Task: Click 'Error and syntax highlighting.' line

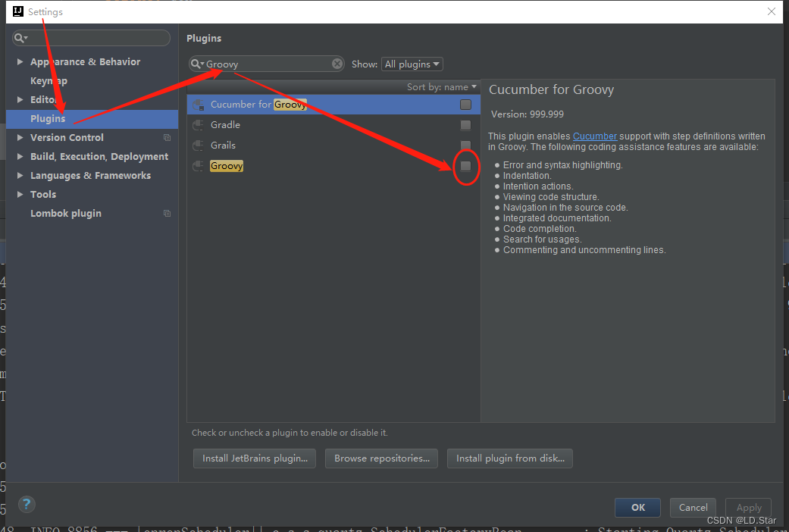Action: 562,165
